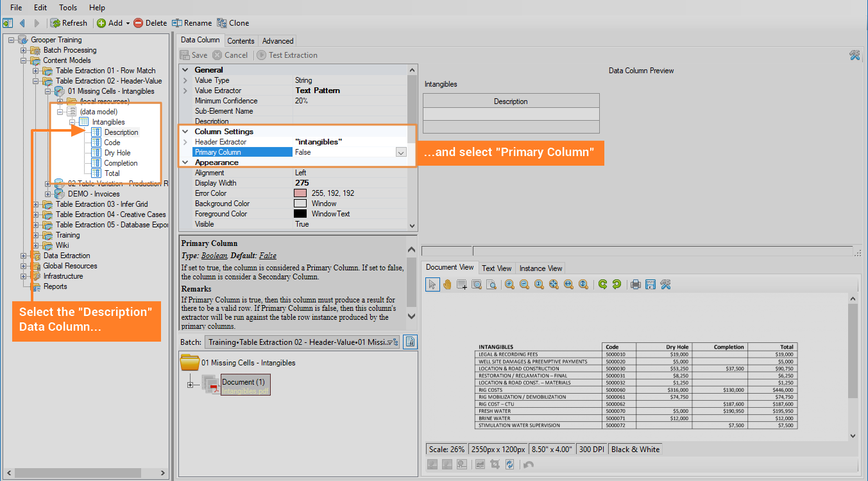Open the Add button dropdown arrow
The image size is (868, 481).
128,23
